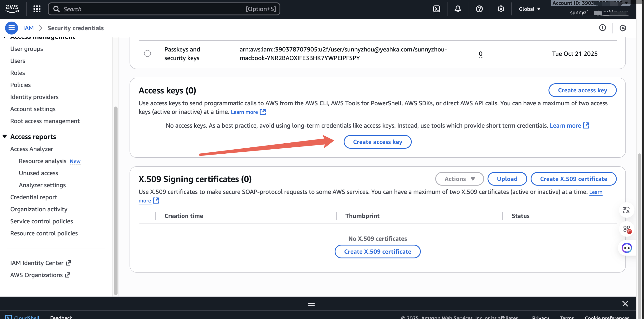Go to Credential report in sidebar
Screen dimensions: 644x319
tap(34, 197)
